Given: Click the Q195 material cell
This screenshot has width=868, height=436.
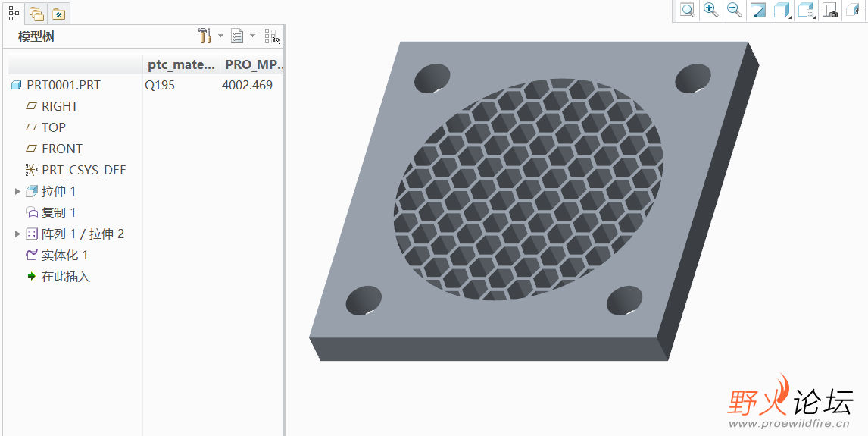Looking at the screenshot, I should tap(160, 86).
